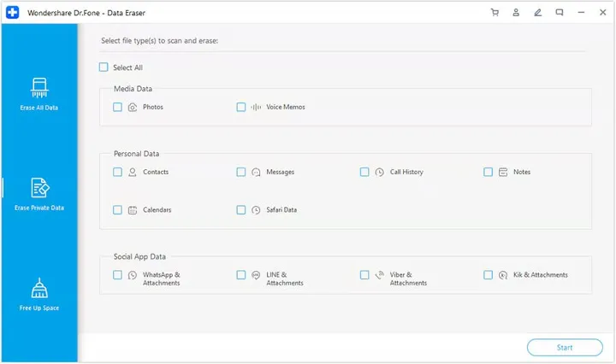Click the Viber phone icon
Viewport: 616px width, 364px height.
pos(379,275)
